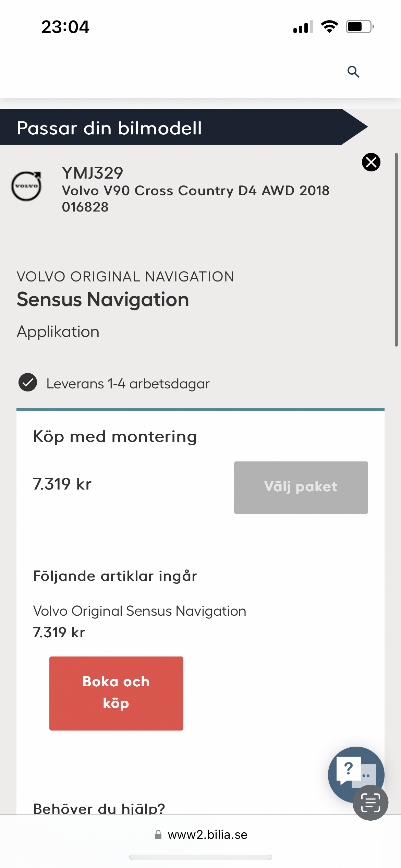Open the search magnifier icon

click(353, 72)
